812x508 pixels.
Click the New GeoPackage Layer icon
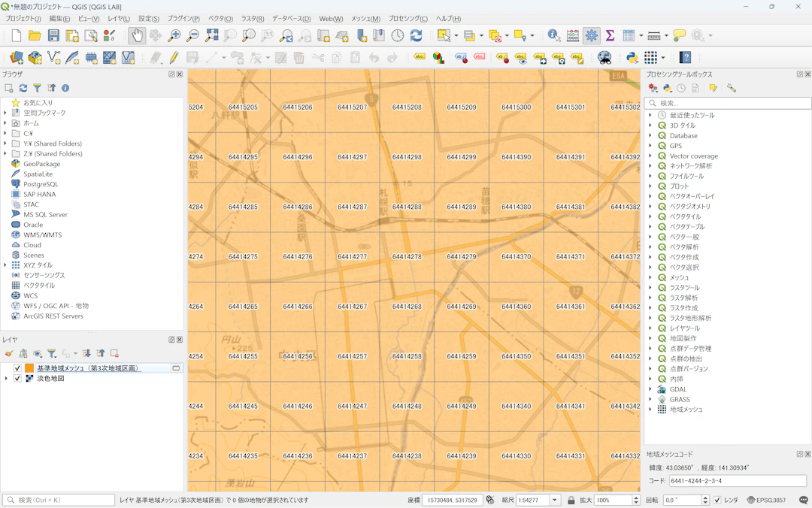pos(35,57)
